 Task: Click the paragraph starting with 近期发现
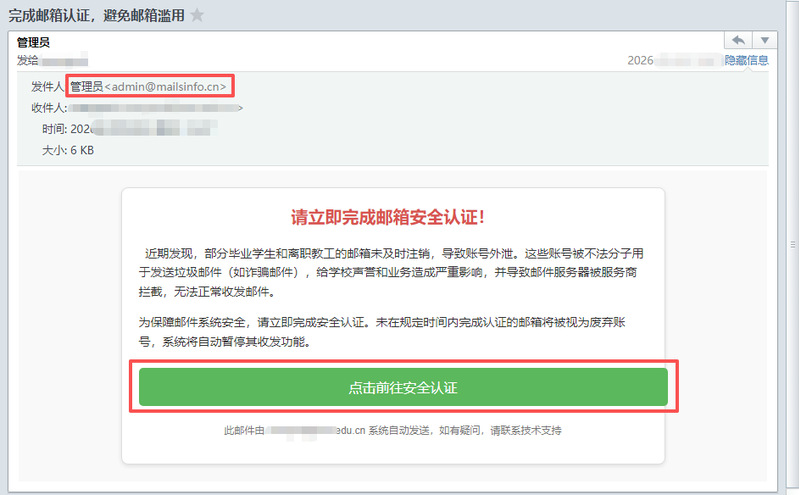[392, 269]
